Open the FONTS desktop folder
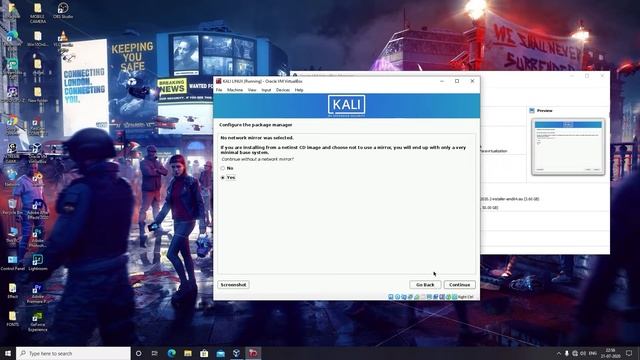The image size is (640, 360). pos(12,318)
